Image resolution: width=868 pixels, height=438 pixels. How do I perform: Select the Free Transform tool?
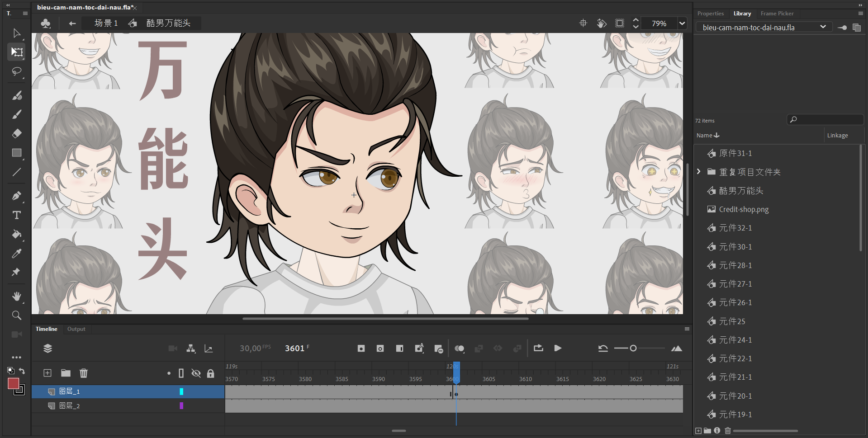[17, 52]
